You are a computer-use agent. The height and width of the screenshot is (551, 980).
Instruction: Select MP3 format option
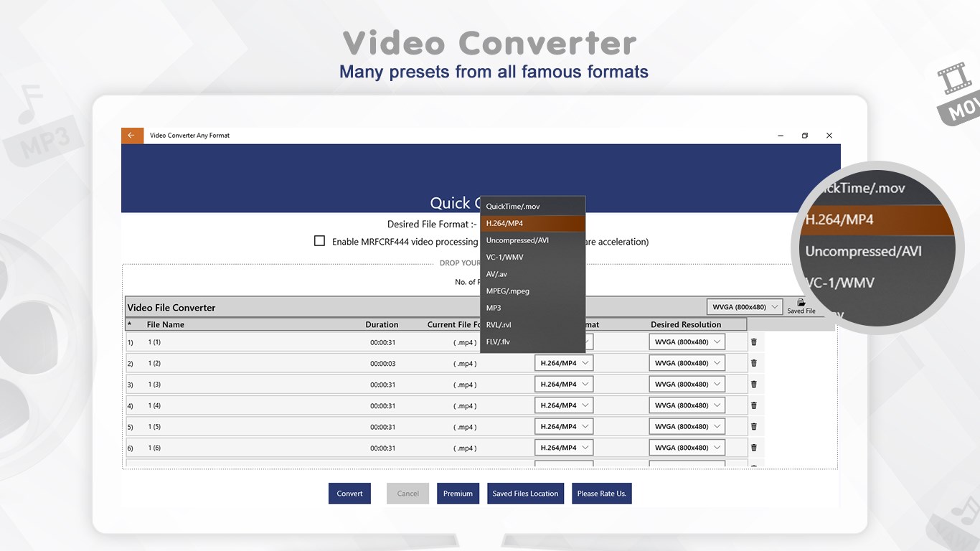[x=533, y=308]
